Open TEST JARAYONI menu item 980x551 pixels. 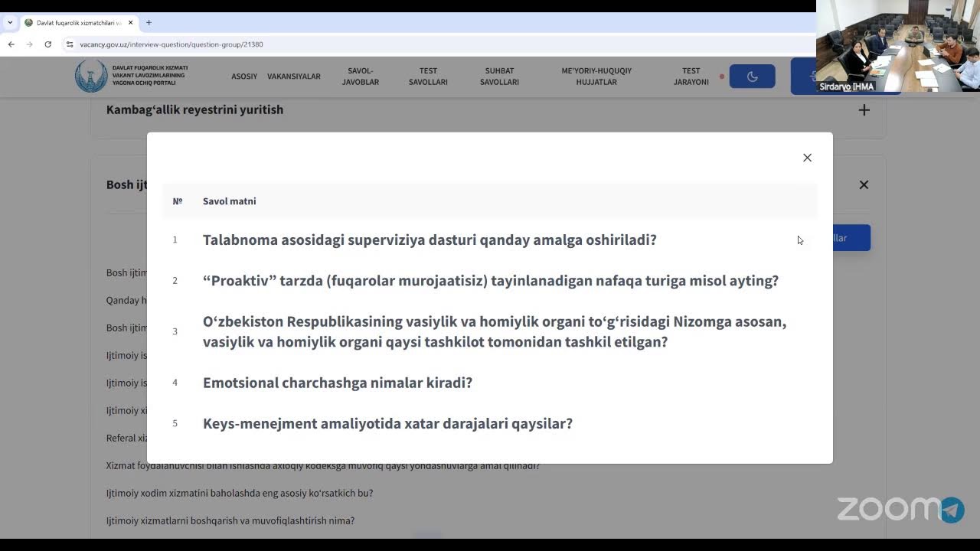pos(691,77)
